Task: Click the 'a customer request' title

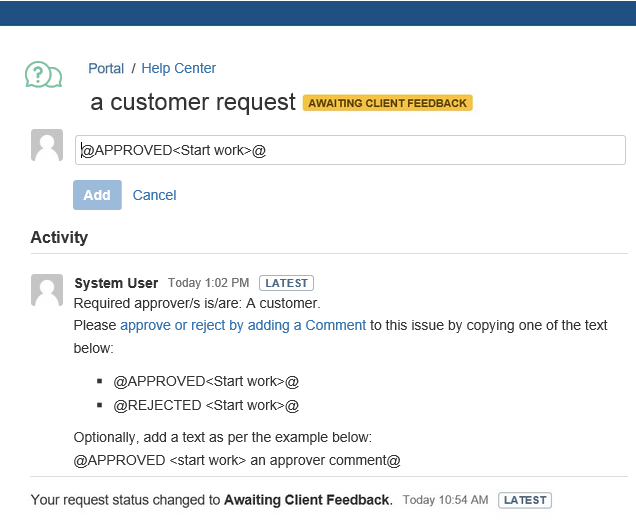Action: point(193,102)
